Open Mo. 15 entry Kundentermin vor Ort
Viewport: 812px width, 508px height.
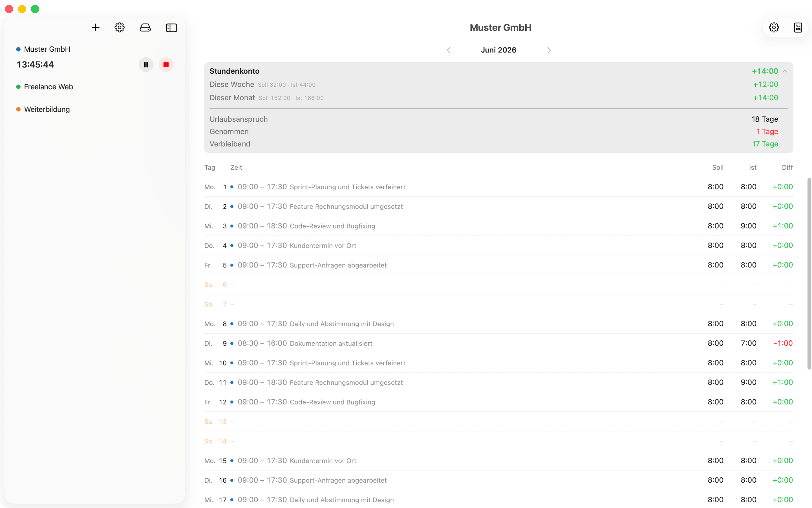(x=498, y=461)
